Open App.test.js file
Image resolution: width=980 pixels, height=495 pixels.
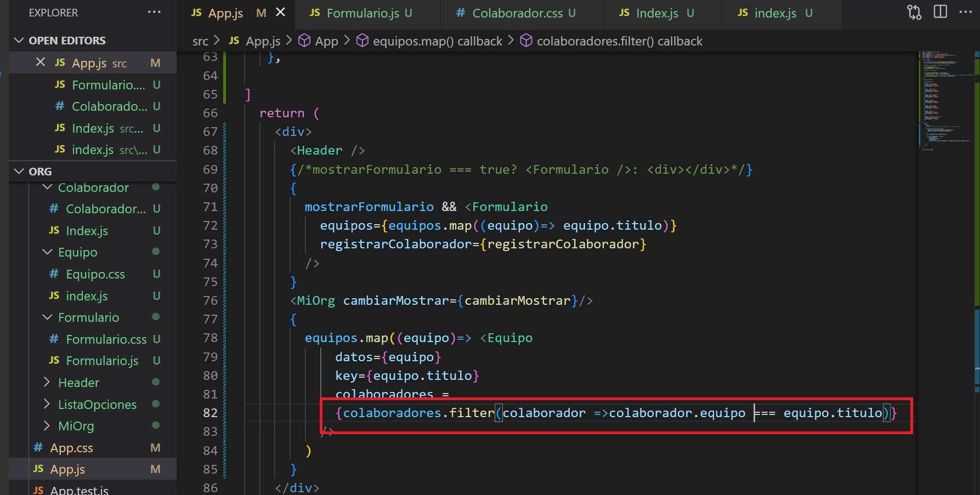click(x=93, y=490)
